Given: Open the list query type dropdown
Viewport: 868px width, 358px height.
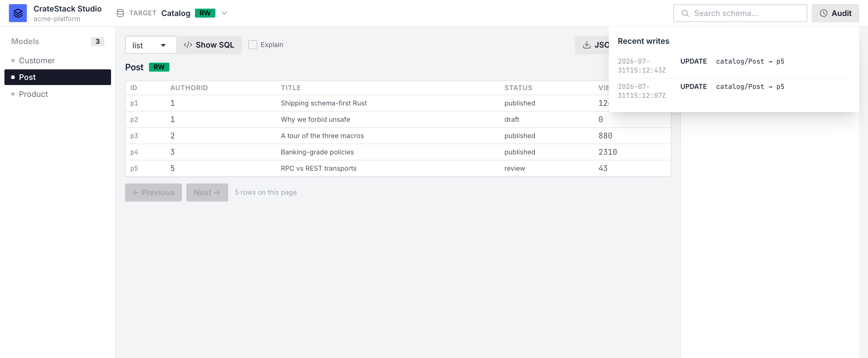Looking at the screenshot, I should tap(151, 45).
